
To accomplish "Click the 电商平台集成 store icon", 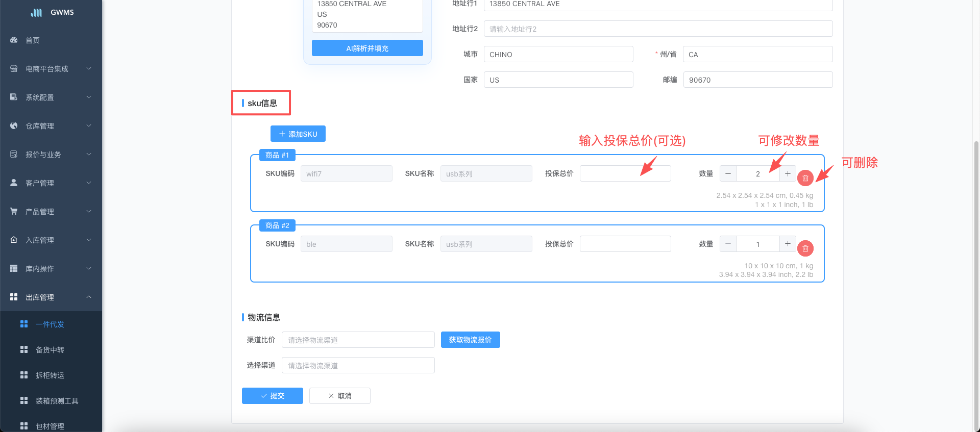I will click(x=14, y=68).
